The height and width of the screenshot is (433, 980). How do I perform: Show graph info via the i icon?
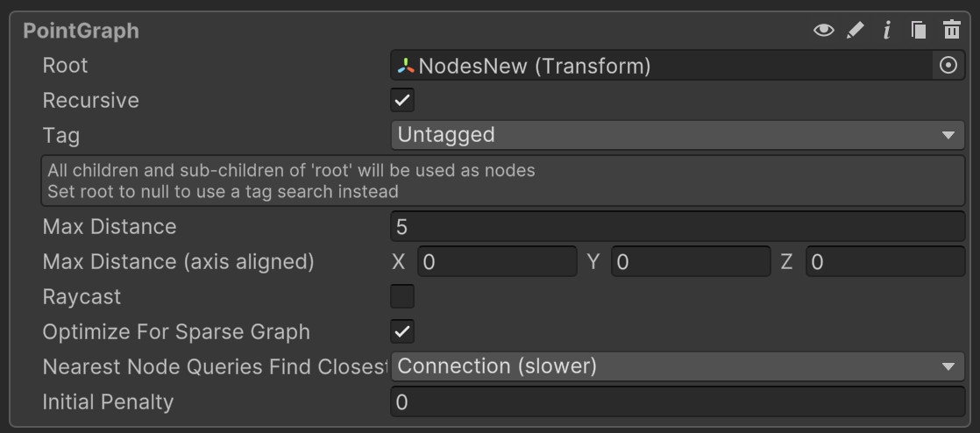point(887,31)
